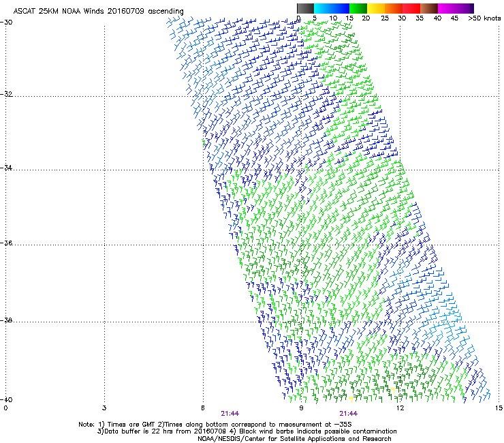Click the green 15-20 knots color bar segment
504x443 pixels.
pyautogui.click(x=358, y=8)
